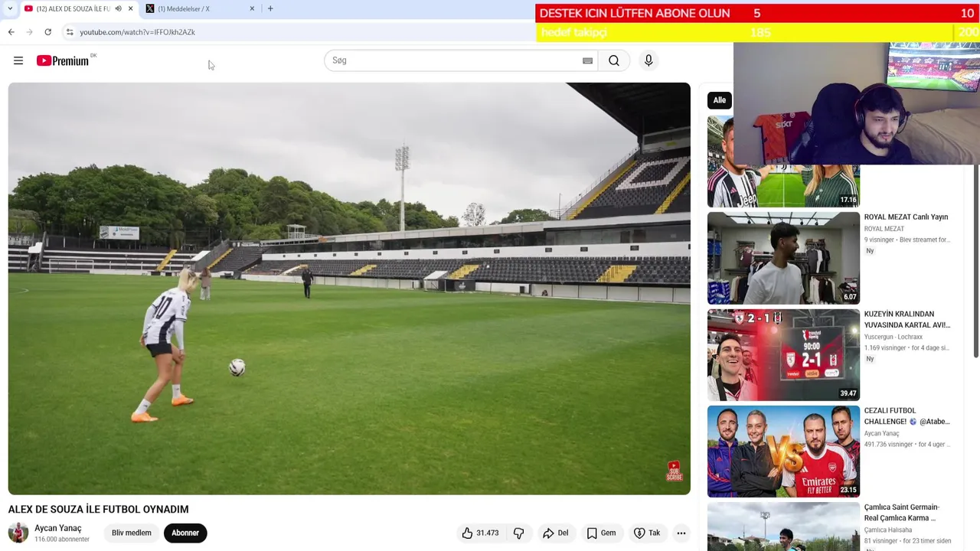Click the 116.000 abonnenter subscriber count
The image size is (980, 551).
(x=62, y=540)
